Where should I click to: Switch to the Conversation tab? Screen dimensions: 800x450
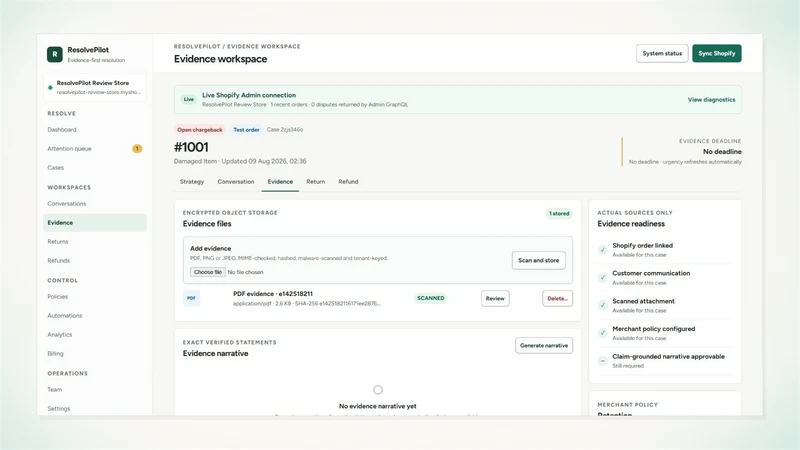(236, 182)
